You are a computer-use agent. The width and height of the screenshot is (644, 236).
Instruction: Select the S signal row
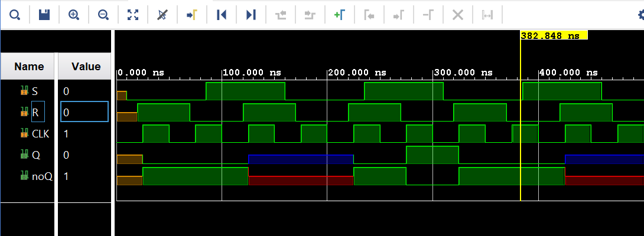(28, 91)
